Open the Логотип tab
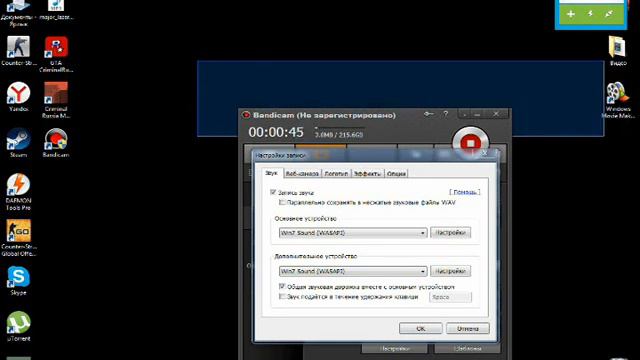The height and width of the screenshot is (360, 640). click(x=336, y=173)
